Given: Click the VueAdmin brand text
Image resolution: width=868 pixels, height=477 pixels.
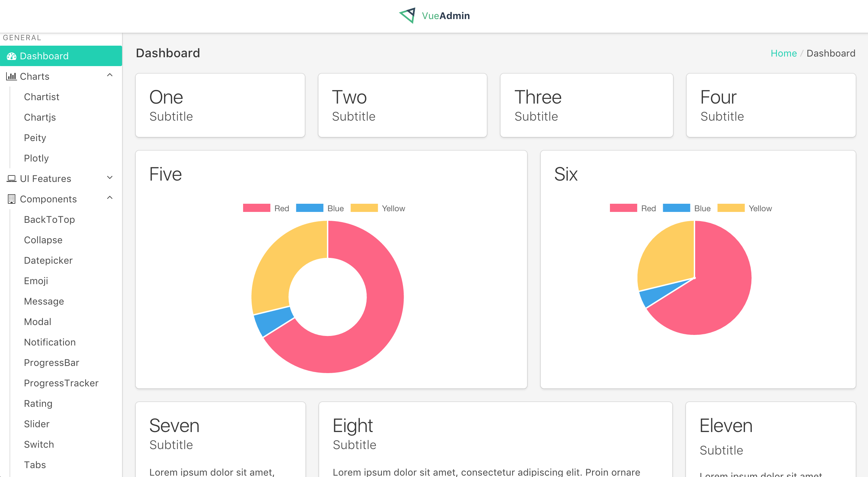Looking at the screenshot, I should [446, 16].
